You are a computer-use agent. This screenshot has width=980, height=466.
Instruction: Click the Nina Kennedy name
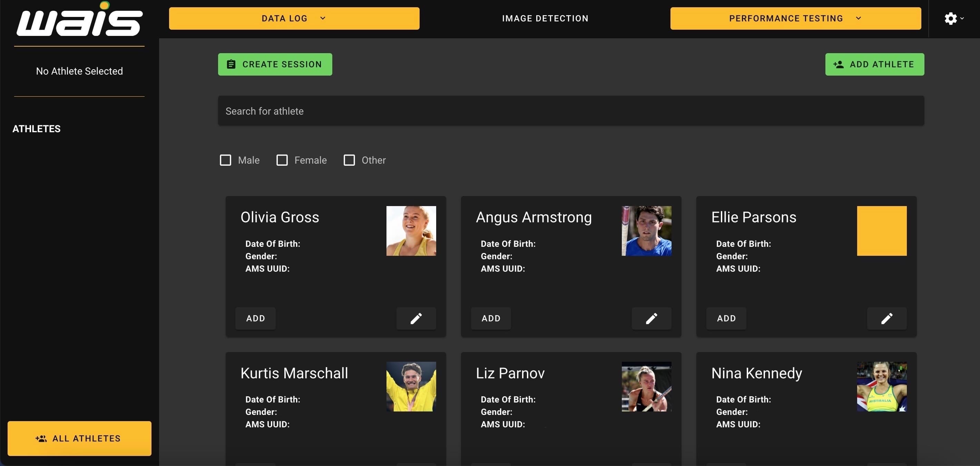[x=757, y=373]
